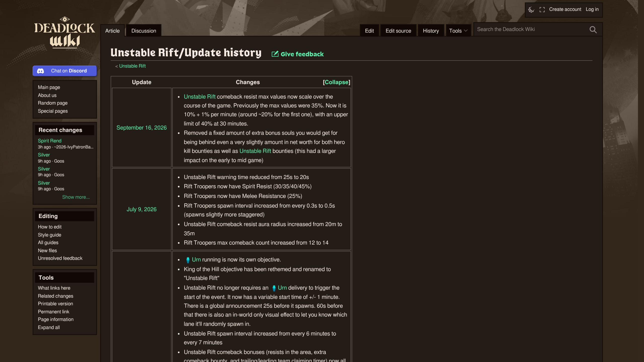Viewport: 644px width, 362px height.
Task: Open Special pages link
Action: click(53, 111)
